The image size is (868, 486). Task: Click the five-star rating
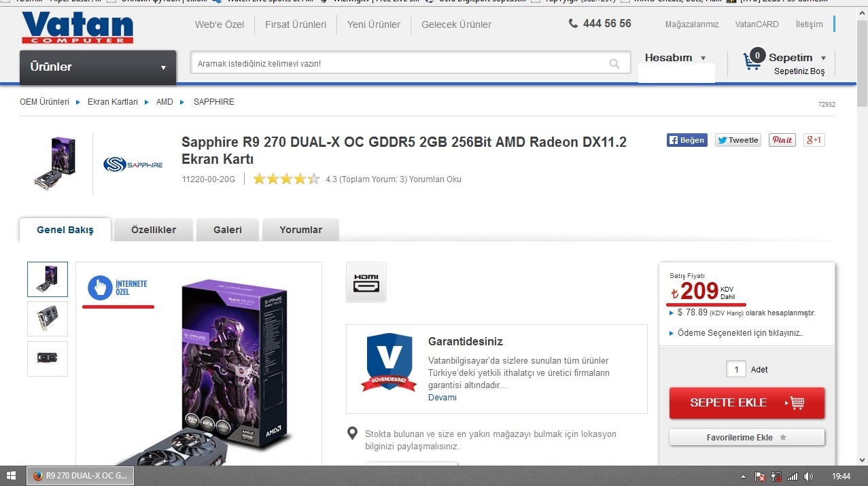click(286, 179)
